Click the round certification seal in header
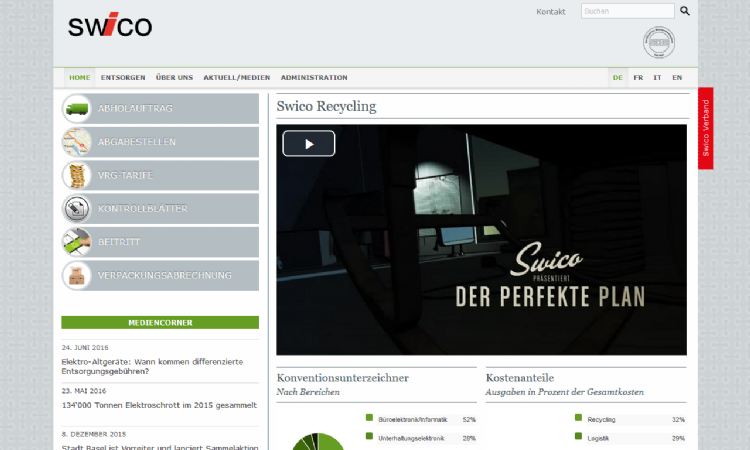The image size is (750, 450). tap(658, 43)
